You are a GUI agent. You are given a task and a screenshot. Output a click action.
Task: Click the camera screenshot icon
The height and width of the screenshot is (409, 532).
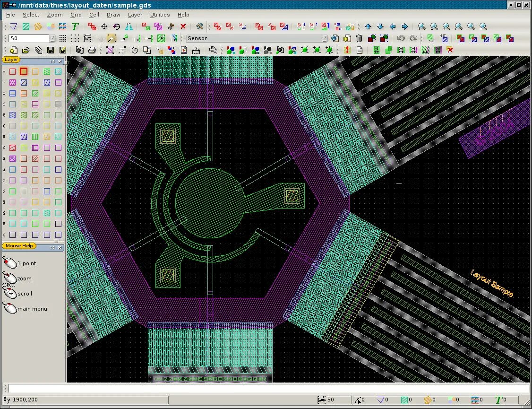[x=79, y=50]
